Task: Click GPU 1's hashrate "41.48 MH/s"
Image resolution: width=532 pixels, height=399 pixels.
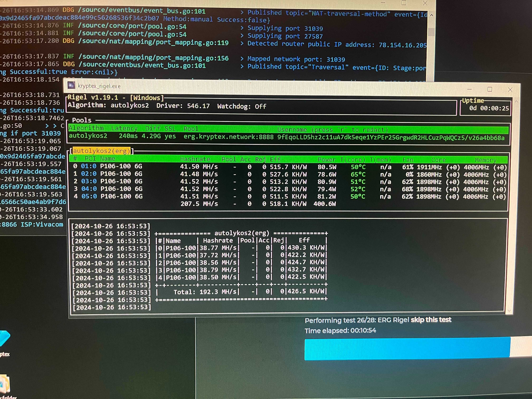Action: point(199,174)
